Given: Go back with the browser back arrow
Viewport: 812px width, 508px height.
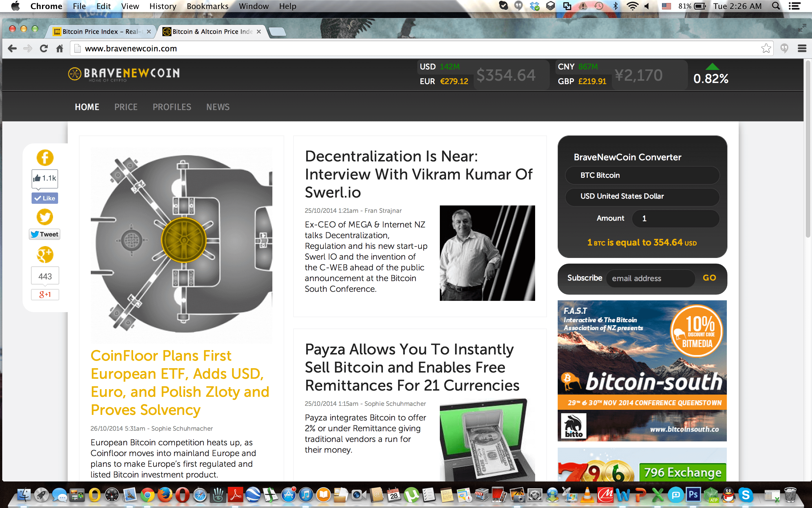Looking at the screenshot, I should tap(12, 48).
